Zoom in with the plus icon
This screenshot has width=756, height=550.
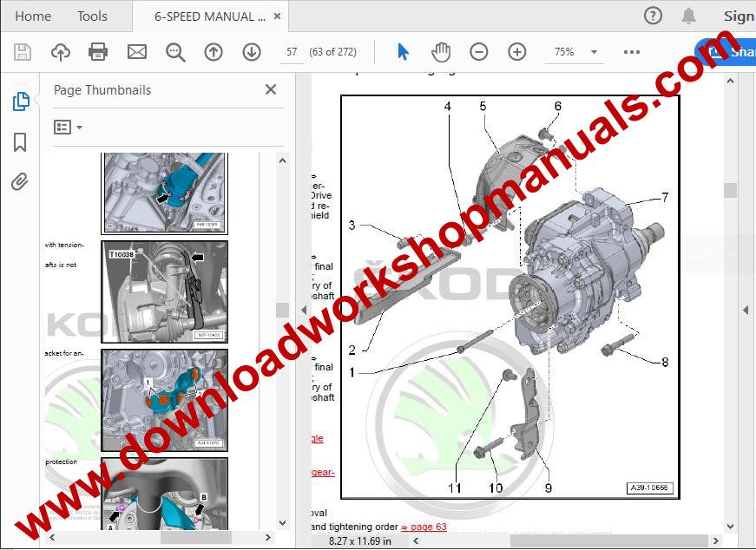tap(516, 52)
